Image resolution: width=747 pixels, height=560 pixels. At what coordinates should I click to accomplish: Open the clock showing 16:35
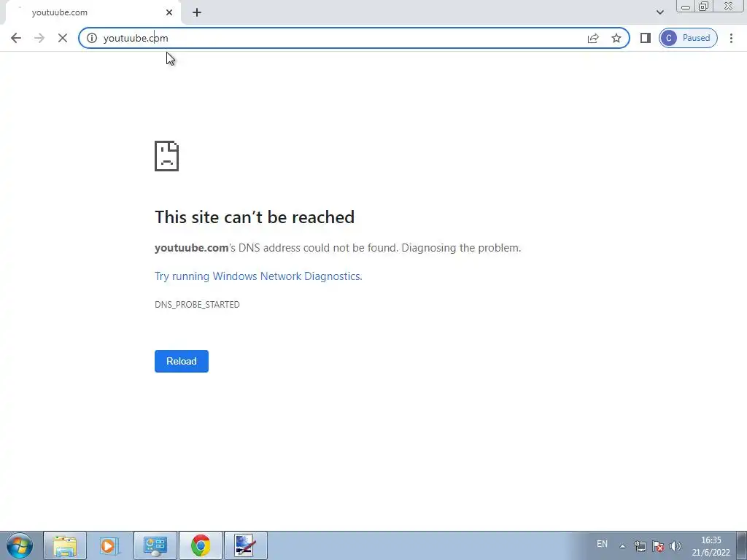711,546
